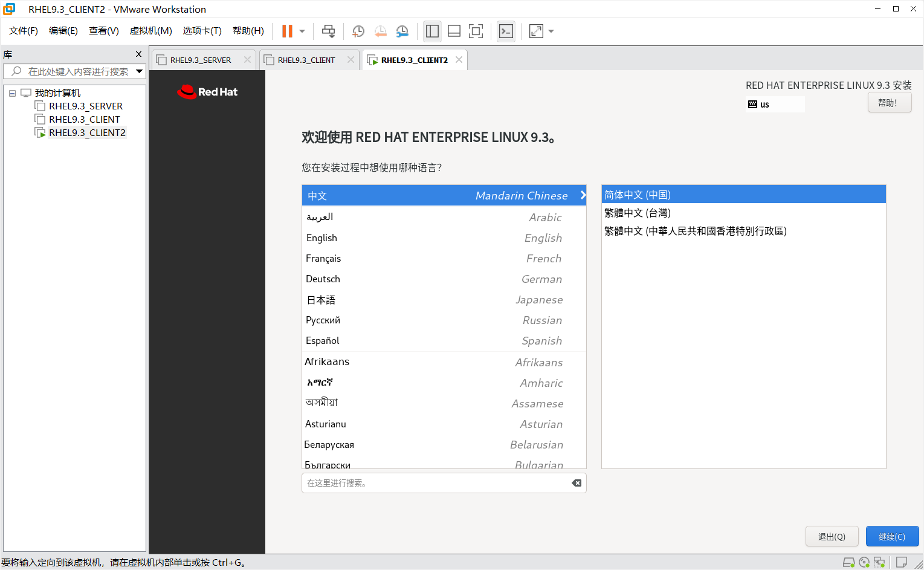
Task: Switch to the RHEL9.3_SERVER tab
Action: [x=199, y=59]
